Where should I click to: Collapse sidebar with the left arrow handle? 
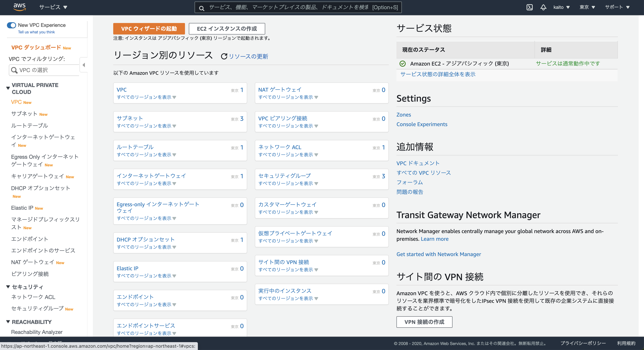(84, 65)
